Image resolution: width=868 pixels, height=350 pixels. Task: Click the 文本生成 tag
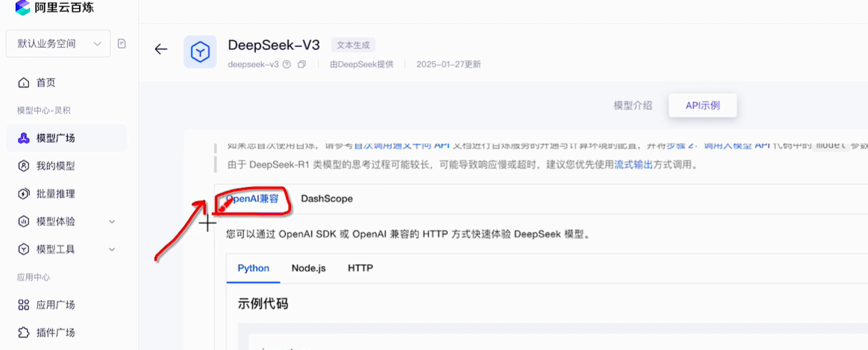click(354, 45)
